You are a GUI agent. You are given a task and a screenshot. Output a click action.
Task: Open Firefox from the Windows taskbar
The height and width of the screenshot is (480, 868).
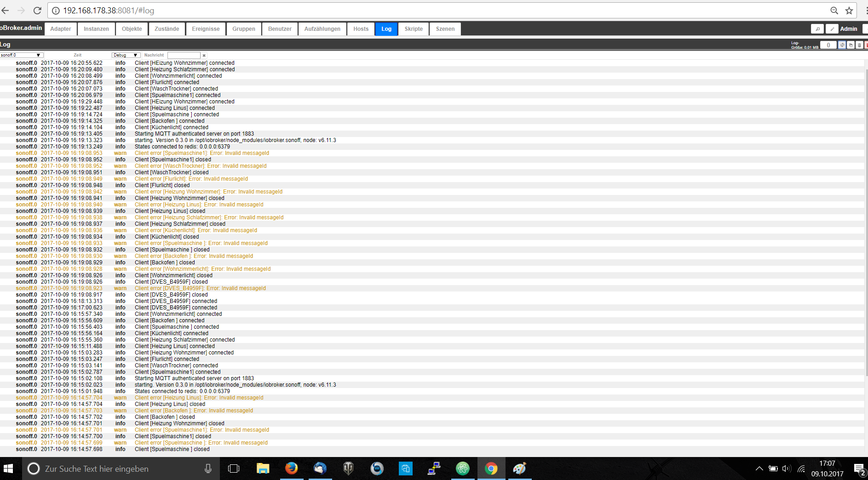coord(291,469)
